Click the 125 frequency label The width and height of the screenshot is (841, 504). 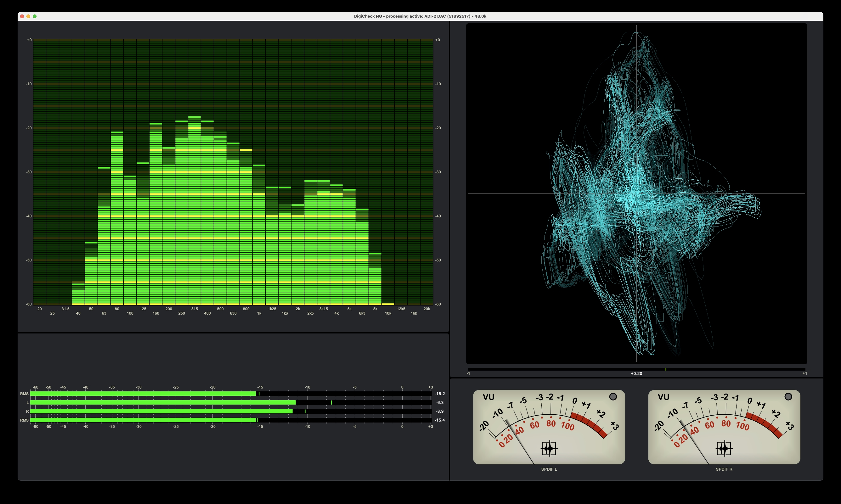pyautogui.click(x=143, y=309)
